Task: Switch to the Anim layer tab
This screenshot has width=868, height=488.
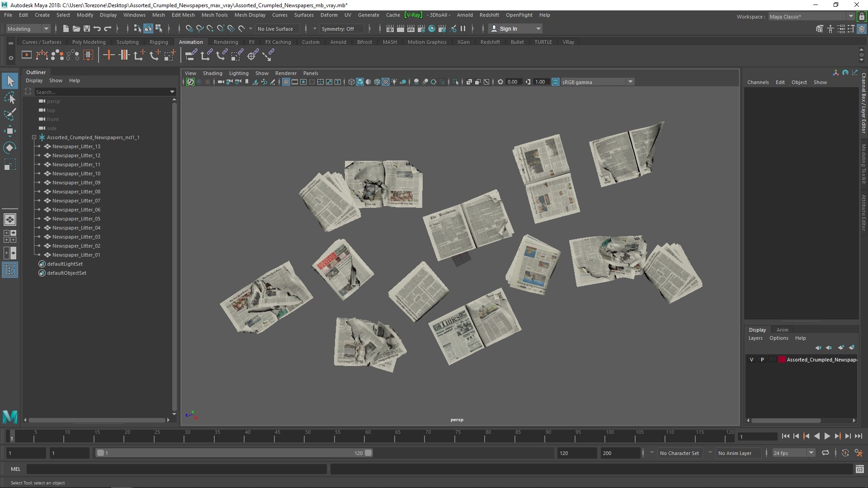Action: [782, 330]
